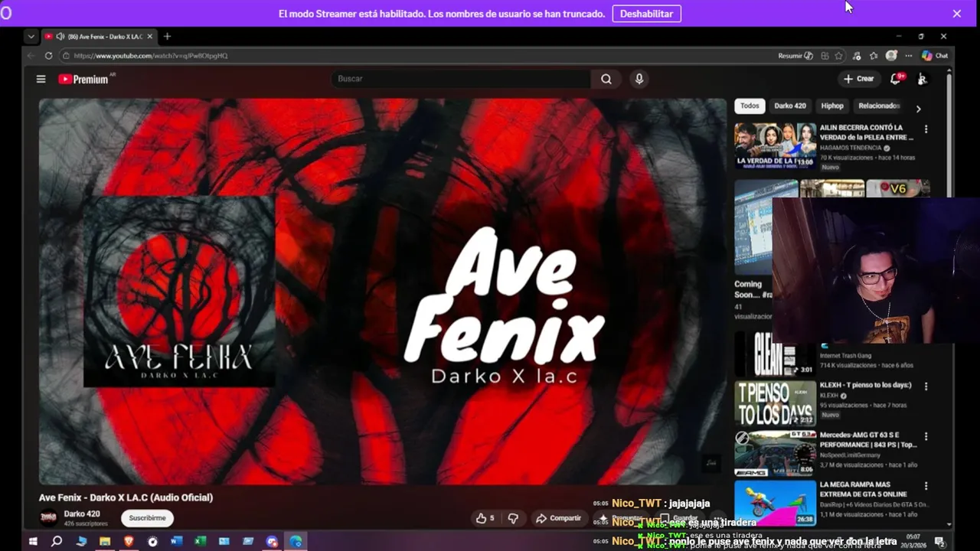Open options for KLEXH T pienso video
This screenshot has height=551, width=980.
tap(926, 387)
